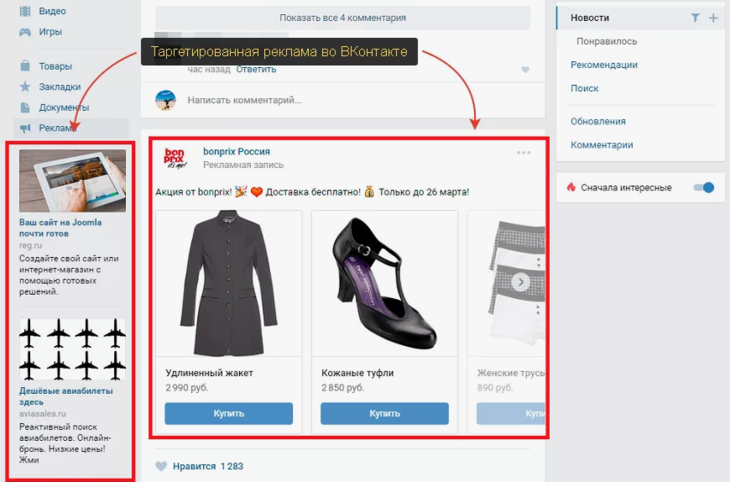Click Ответить reply link
The width and height of the screenshot is (730, 482).
(x=256, y=69)
